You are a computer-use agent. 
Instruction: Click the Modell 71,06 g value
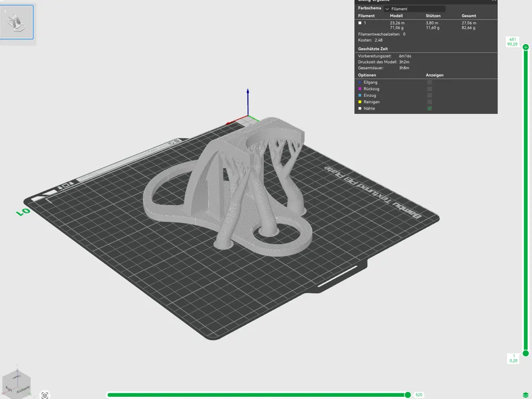[x=397, y=28]
